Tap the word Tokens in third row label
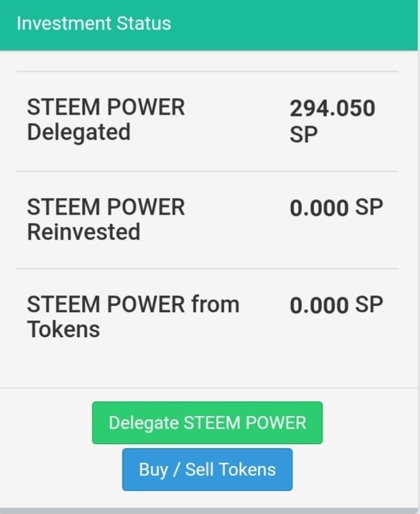Screen dimensions: 420x514 pos(63,329)
